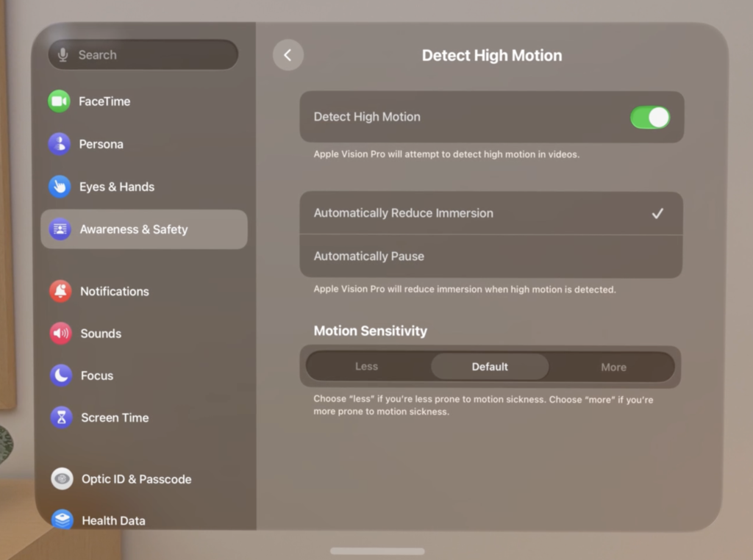Select the Eyes & Hands icon

point(59,187)
